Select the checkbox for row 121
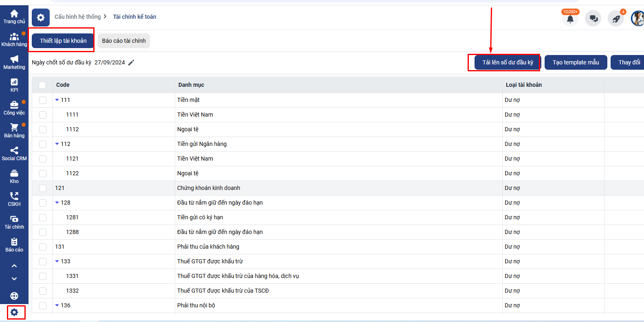This screenshot has height=322, width=644. tap(43, 188)
